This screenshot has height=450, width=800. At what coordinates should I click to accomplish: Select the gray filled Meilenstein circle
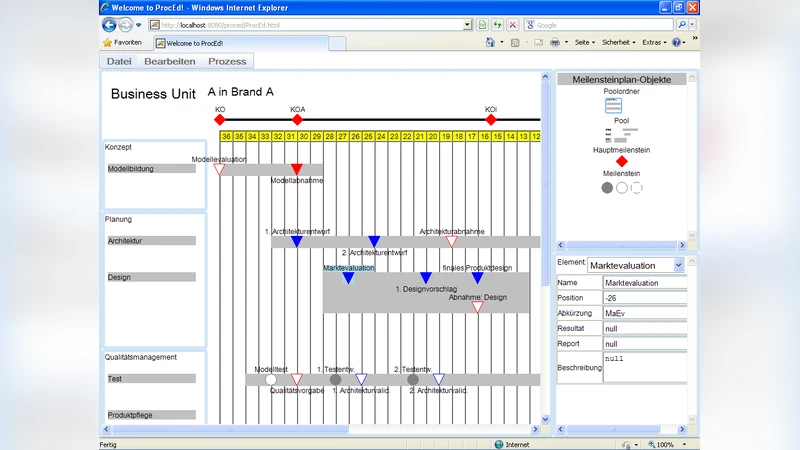[607, 187]
